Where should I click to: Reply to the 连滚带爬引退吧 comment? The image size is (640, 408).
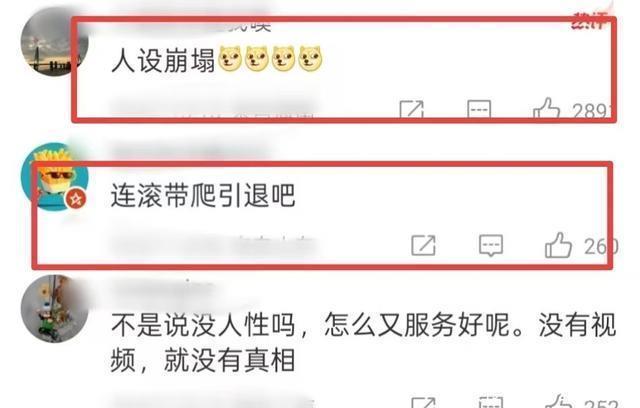tap(491, 245)
